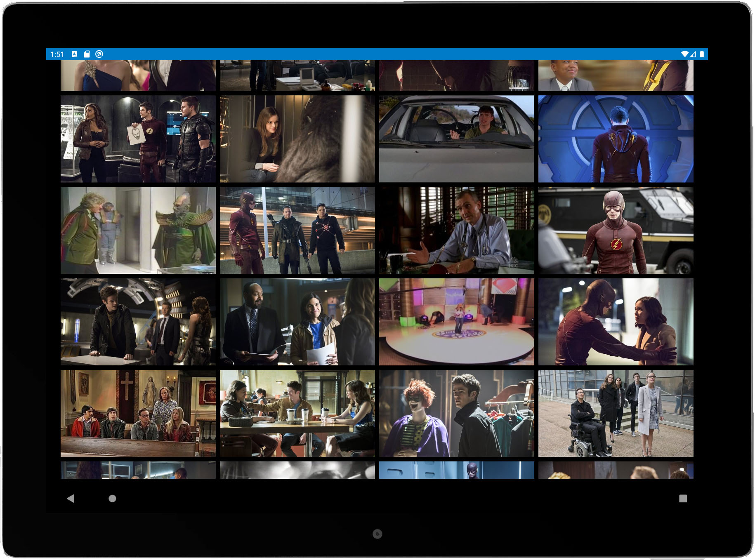Open photo of Flash facing blue emblem wall
Viewport: 755px width, 560px height.
(x=616, y=139)
